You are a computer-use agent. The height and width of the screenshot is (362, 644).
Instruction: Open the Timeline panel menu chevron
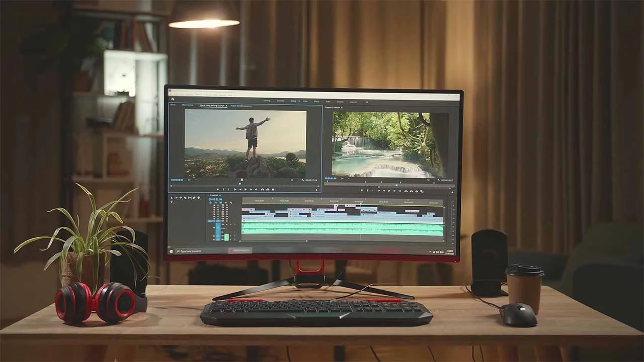(208, 195)
